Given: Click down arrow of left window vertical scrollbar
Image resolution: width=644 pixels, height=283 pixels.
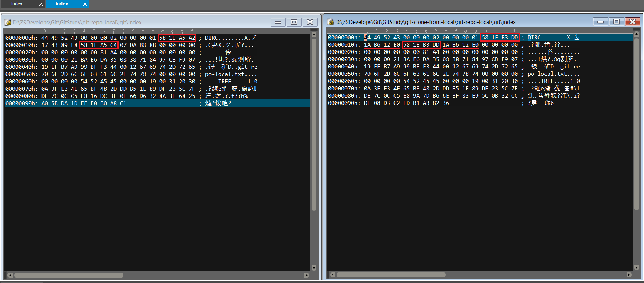Looking at the screenshot, I should [x=314, y=268].
